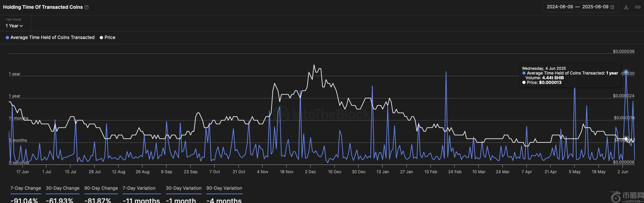This screenshot has width=644, height=203.
Task: Open the calendar icon in date range
Action: pyautogui.click(x=612, y=7)
